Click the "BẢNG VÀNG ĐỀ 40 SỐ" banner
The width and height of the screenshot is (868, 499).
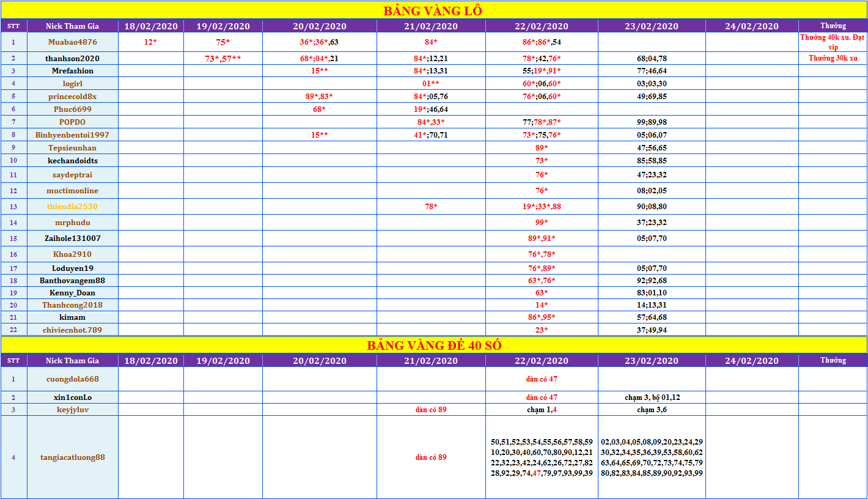(434, 346)
